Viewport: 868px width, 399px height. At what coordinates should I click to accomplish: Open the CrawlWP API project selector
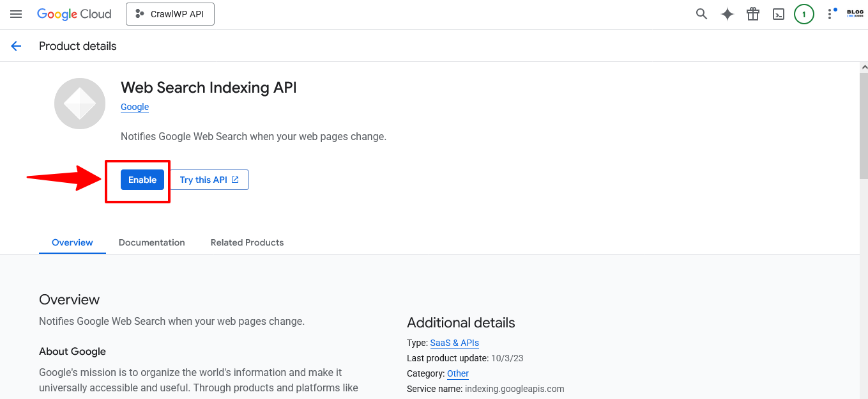170,14
